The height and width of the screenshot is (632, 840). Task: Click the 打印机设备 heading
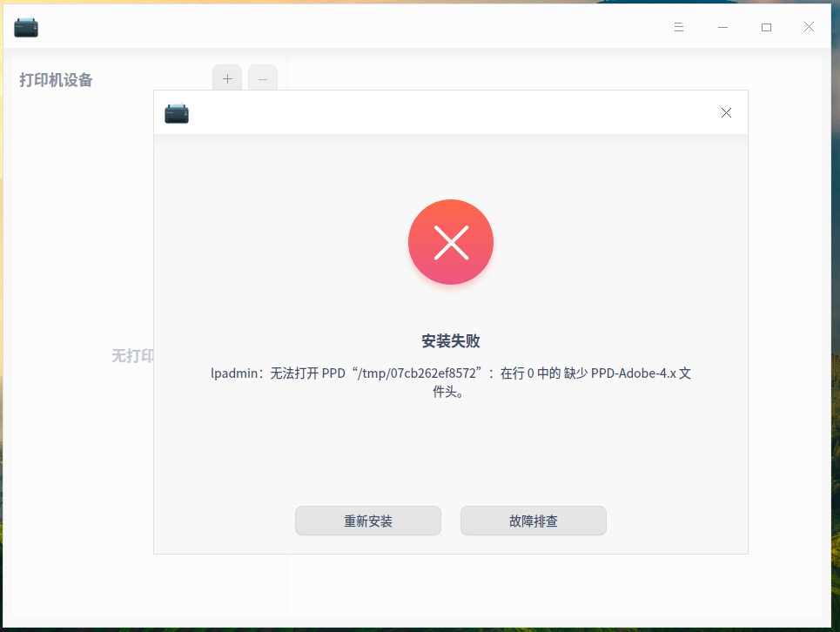coord(56,80)
